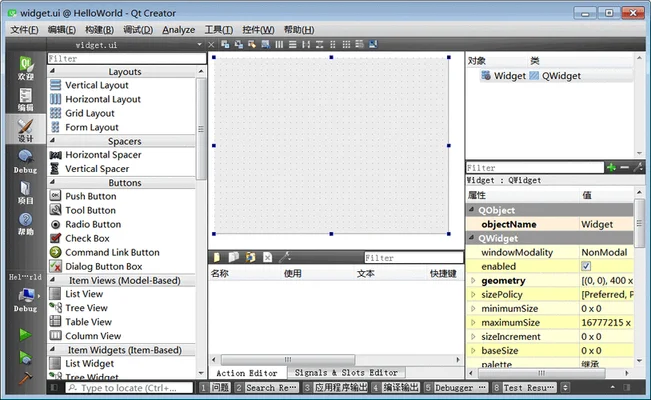The height and width of the screenshot is (400, 651).
Task: Apply Lay Out Vertically from toolbar
Action: [x=292, y=44]
